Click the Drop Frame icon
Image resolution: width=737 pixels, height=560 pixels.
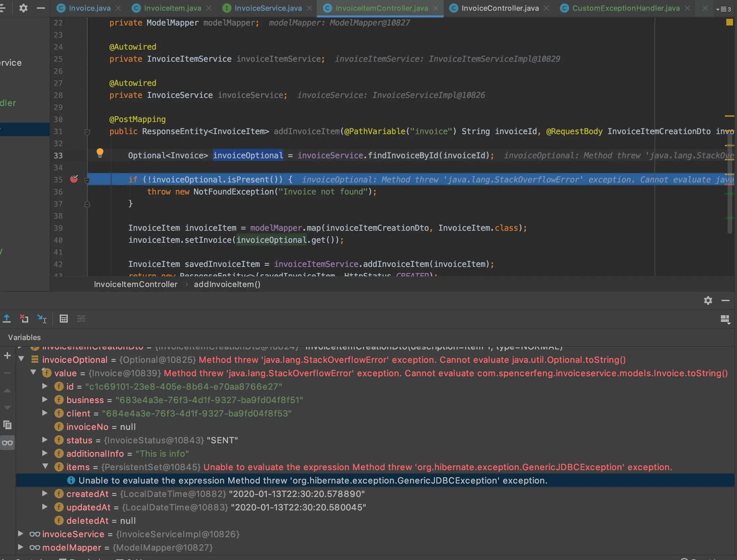click(24, 319)
